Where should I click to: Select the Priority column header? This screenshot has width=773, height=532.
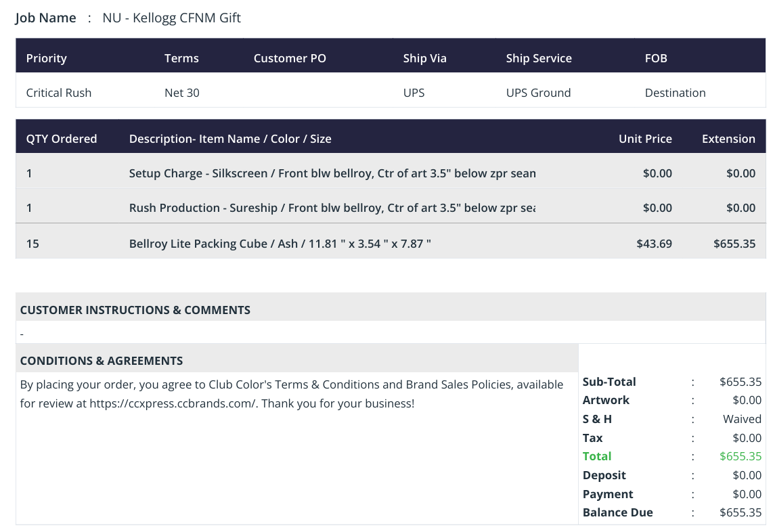coord(46,58)
